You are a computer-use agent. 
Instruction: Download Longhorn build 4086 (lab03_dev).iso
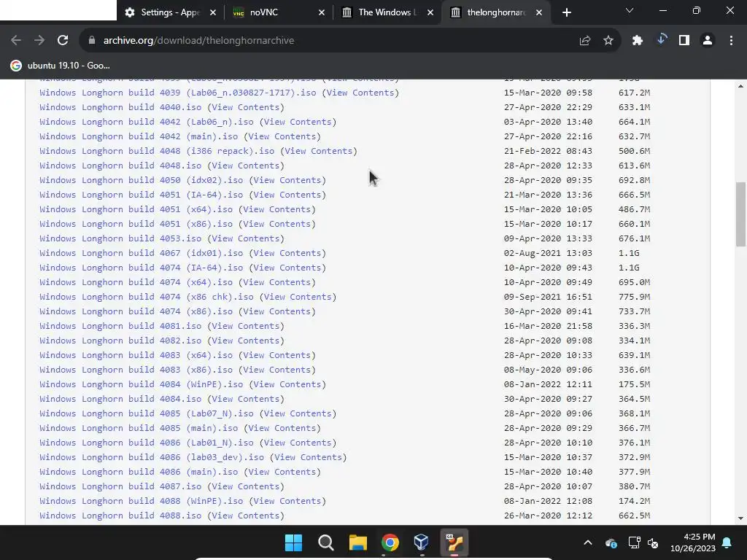tap(152, 457)
